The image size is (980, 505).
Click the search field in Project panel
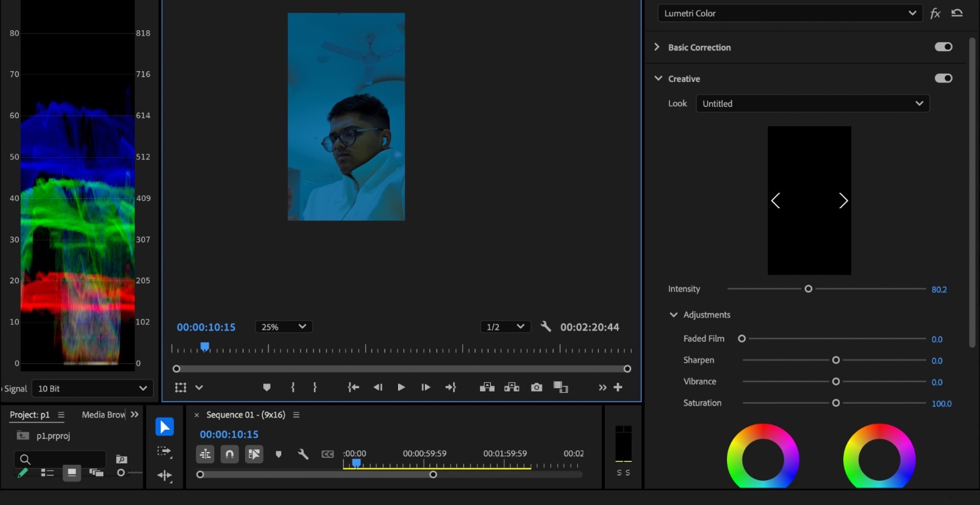(60, 459)
